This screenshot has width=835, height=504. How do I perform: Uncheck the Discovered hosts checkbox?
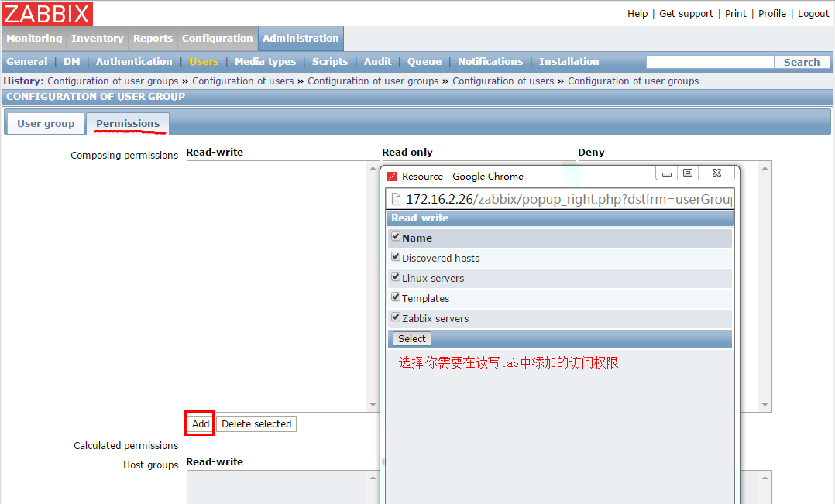click(396, 257)
